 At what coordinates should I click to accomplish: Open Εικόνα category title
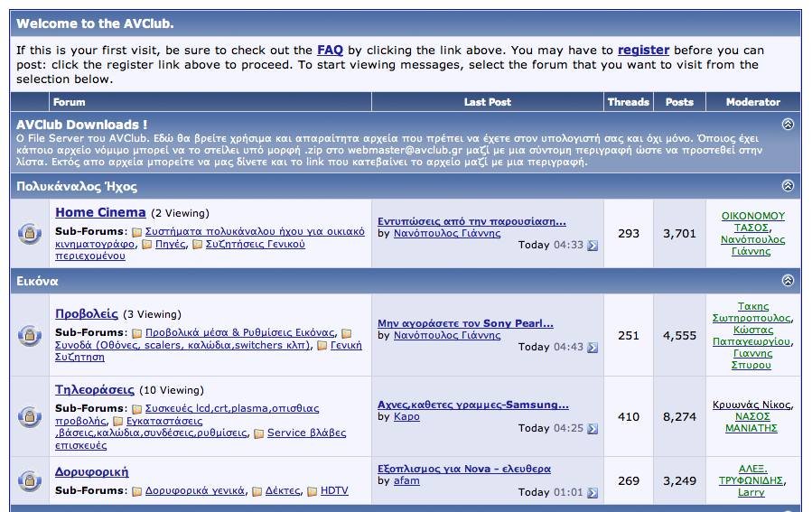click(37, 281)
